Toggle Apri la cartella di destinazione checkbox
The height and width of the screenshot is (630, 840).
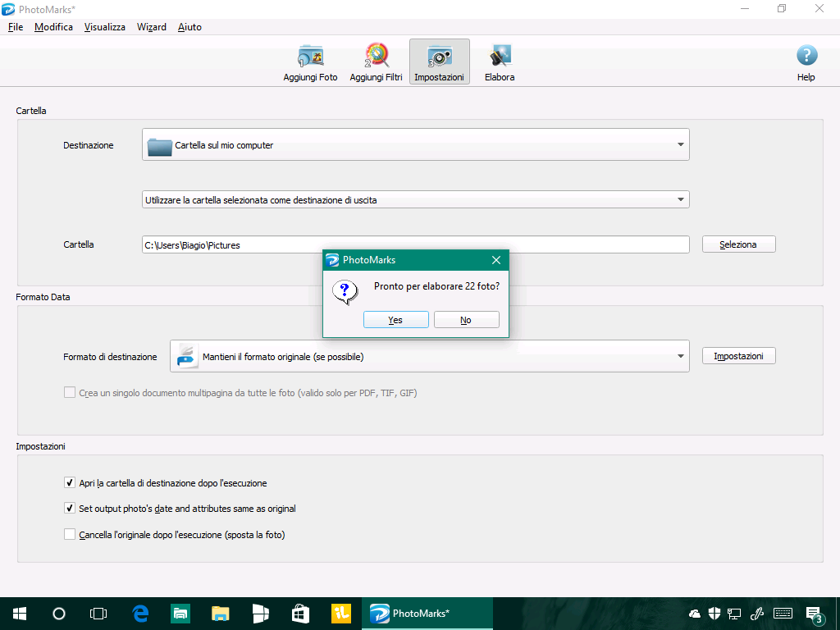pyautogui.click(x=70, y=482)
